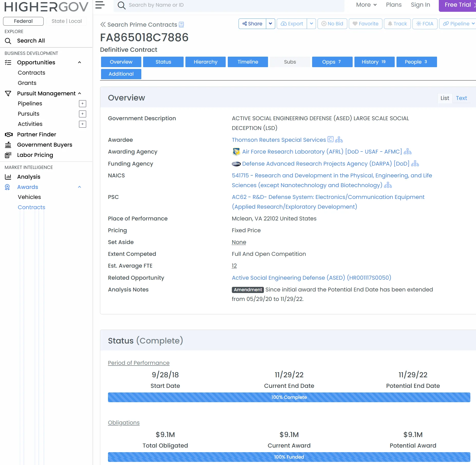Toggle Overview to Text view
The width and height of the screenshot is (476, 465).
(461, 98)
